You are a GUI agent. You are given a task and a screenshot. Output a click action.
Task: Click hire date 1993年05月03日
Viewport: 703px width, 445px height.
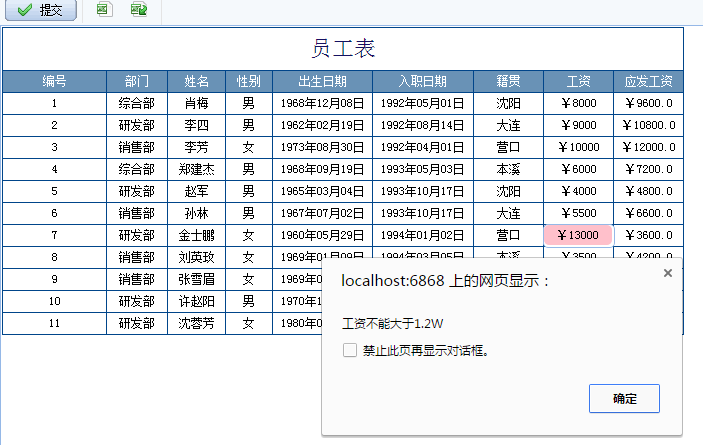pyautogui.click(x=422, y=169)
